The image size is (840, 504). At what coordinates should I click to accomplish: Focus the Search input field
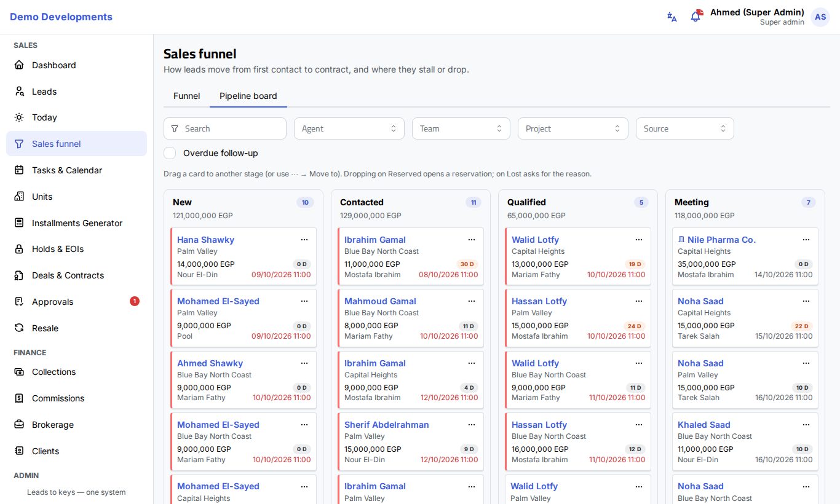(225, 128)
